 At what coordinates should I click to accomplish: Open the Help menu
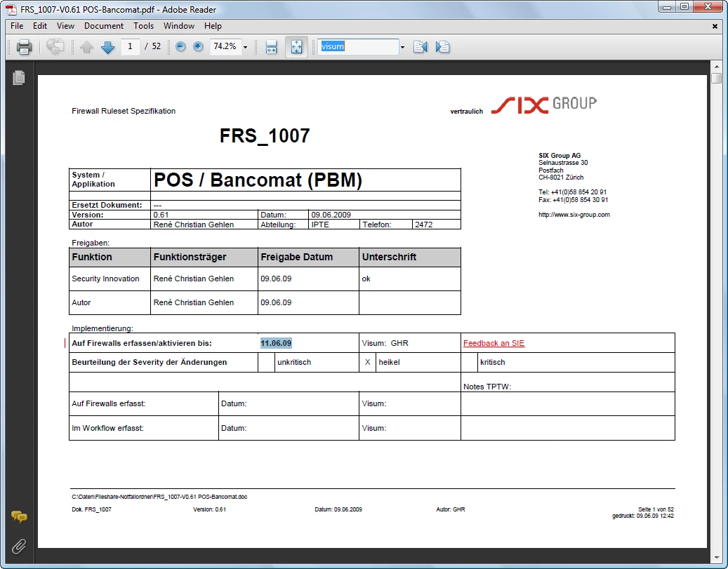click(213, 26)
